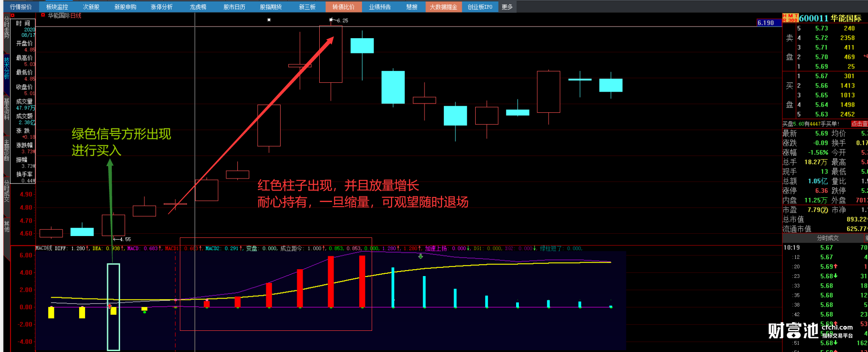868x352 pixels.
Task: Click the 最新 5.69 value
Action: [821, 133]
